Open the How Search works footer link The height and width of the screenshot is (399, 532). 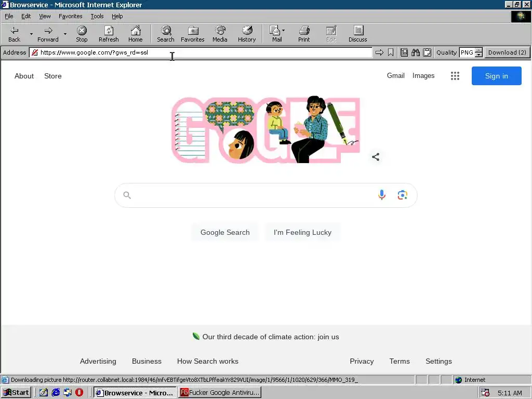(x=208, y=362)
